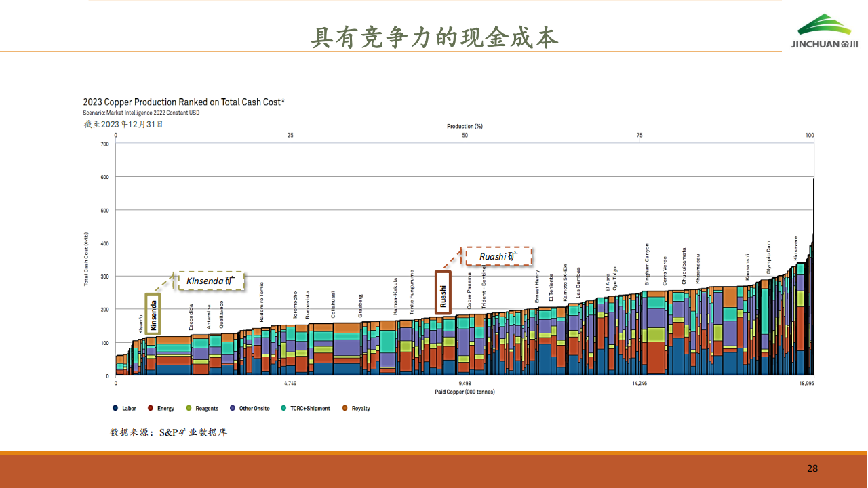This screenshot has width=868, height=488.
Task: Click the slide page number 28
Action: tap(812, 468)
